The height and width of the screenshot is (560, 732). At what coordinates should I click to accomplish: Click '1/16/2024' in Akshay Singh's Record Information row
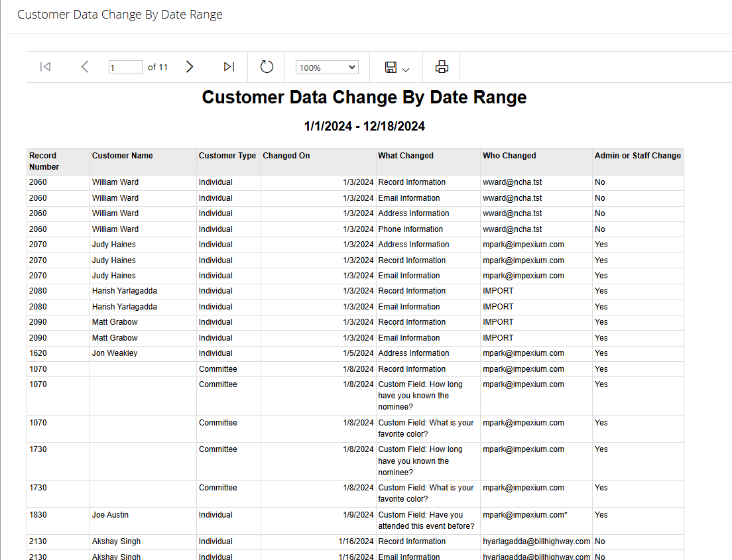click(x=356, y=541)
